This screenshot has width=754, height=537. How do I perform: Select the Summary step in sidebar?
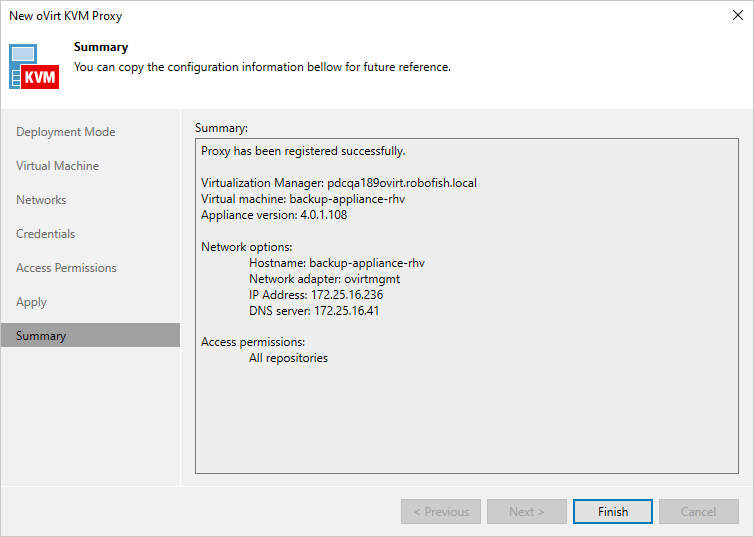(x=41, y=336)
